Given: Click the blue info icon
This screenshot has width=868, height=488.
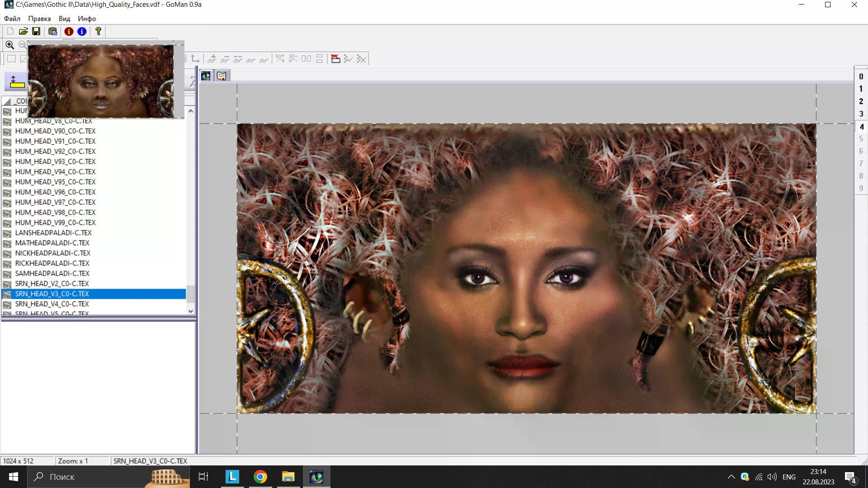Looking at the screenshot, I should point(82,31).
